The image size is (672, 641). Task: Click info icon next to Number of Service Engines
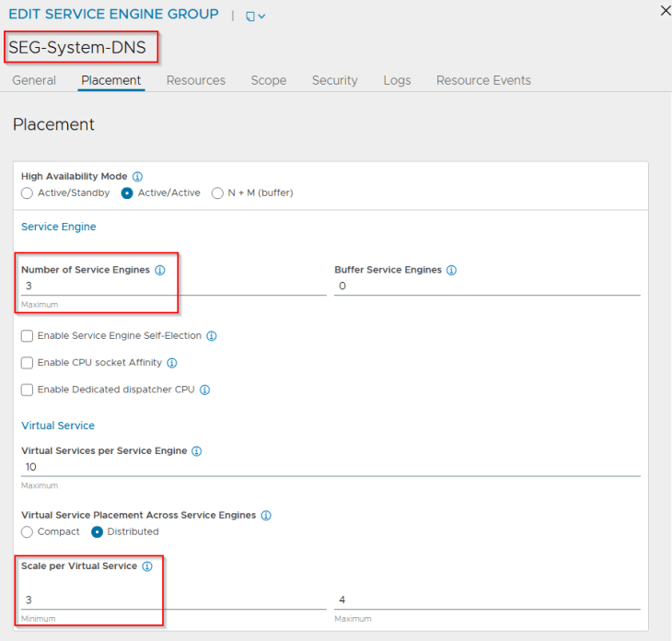tap(159, 270)
